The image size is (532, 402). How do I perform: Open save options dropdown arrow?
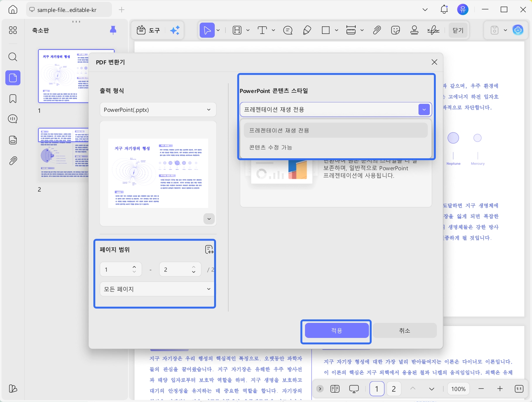tap(505, 30)
